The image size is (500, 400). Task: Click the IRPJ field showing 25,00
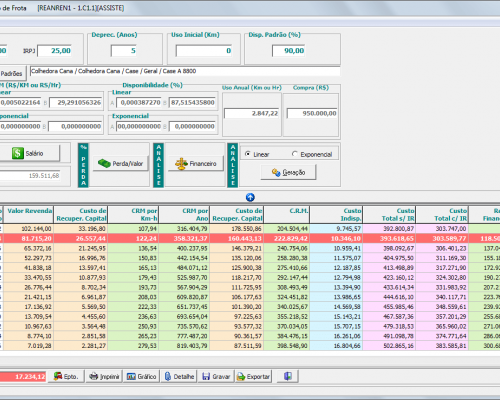pyautogui.click(x=55, y=51)
